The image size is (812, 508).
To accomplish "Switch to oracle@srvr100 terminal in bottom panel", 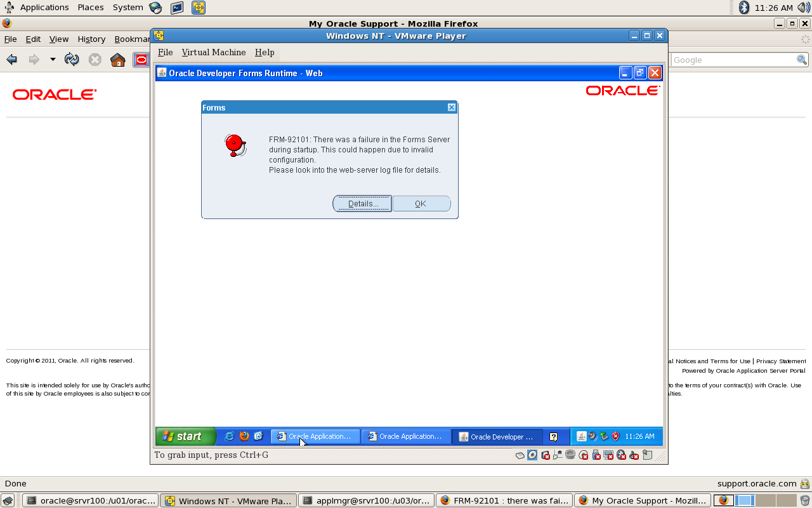I will [x=89, y=500].
